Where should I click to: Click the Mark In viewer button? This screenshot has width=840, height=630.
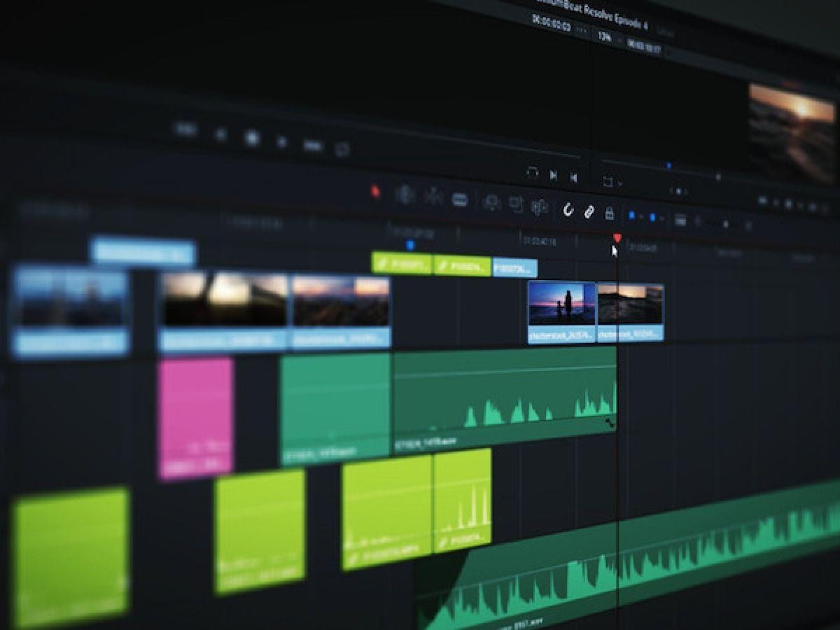click(553, 176)
